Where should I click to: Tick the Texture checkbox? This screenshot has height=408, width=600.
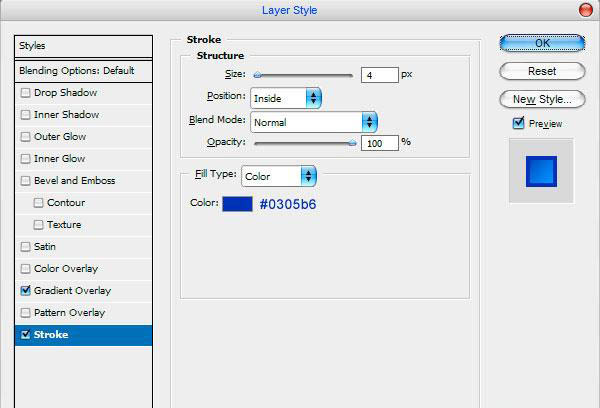38,225
